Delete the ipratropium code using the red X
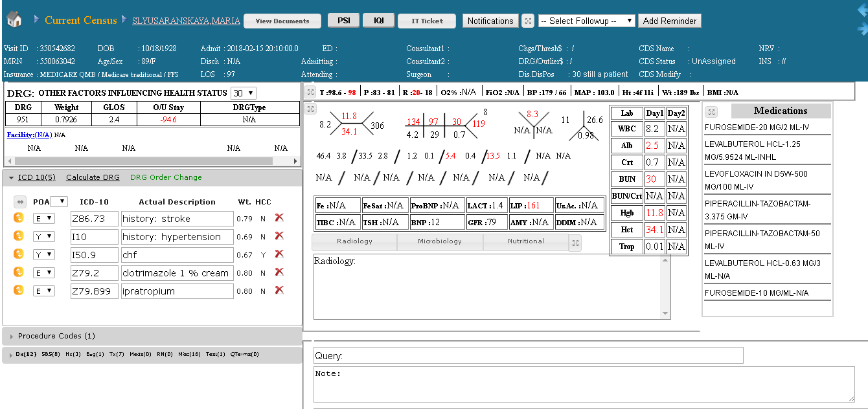Image resolution: width=868 pixels, height=409 pixels. click(280, 291)
